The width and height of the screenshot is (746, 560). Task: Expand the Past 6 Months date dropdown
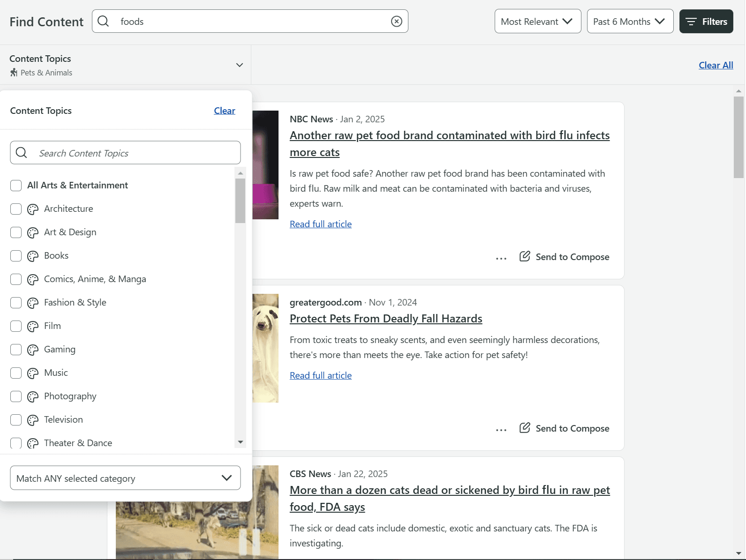pos(630,22)
